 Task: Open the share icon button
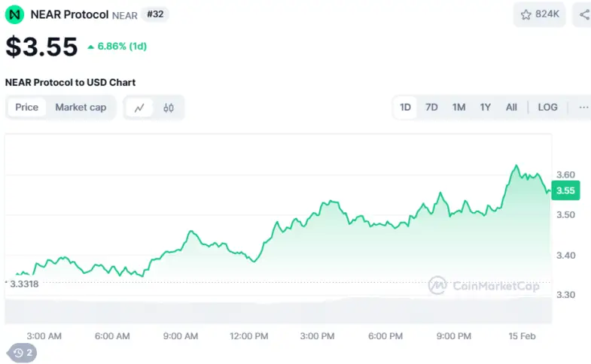[583, 15]
